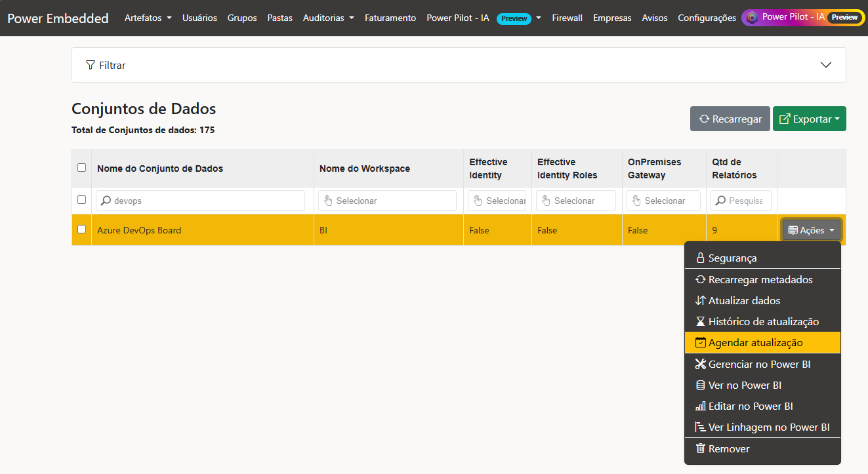This screenshot has height=474, width=868.
Task: Open the Artefatos navigation dropdown
Action: pos(148,18)
